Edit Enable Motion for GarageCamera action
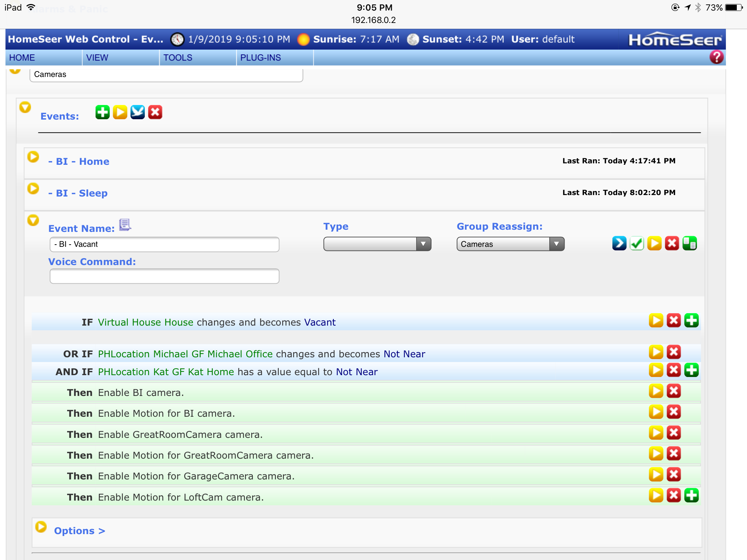Image resolution: width=747 pixels, height=560 pixels. 656,474
